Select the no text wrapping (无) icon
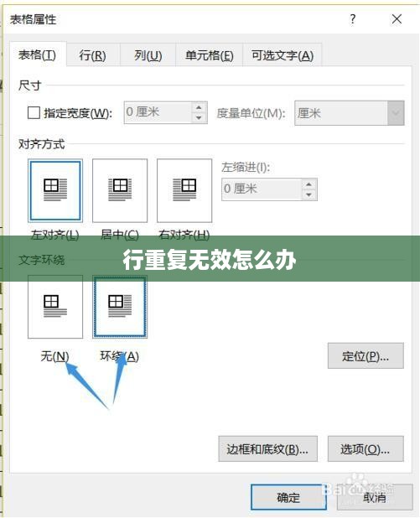The image size is (420, 518). pyautogui.click(x=55, y=307)
